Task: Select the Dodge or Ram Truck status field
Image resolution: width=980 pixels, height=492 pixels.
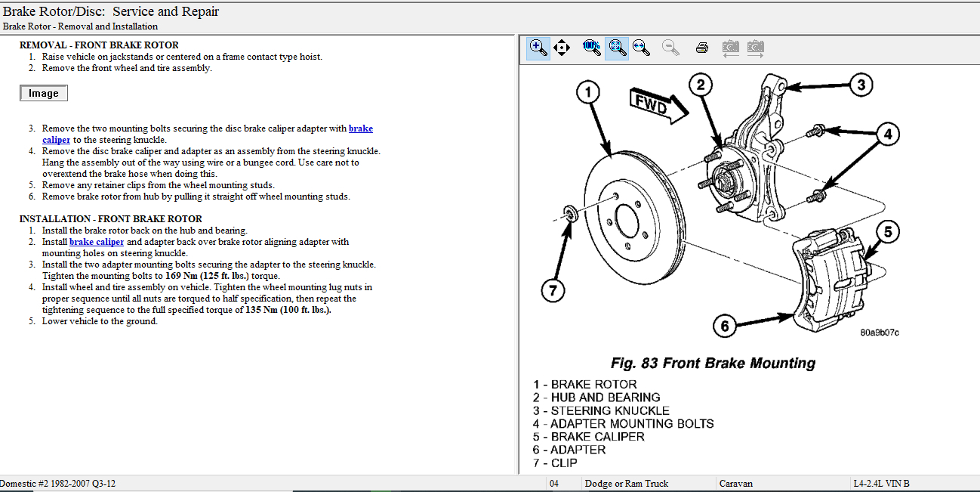Action: pyautogui.click(x=626, y=484)
